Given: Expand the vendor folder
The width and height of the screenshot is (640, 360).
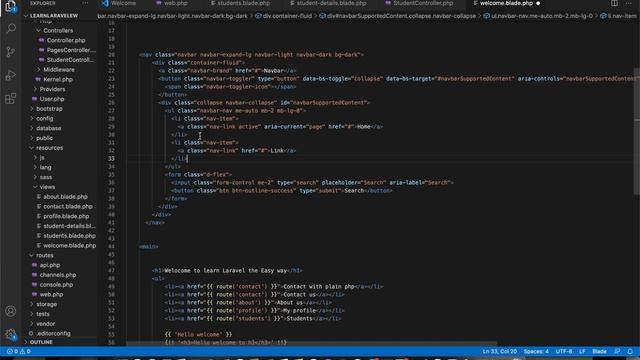Looking at the screenshot, I should (45, 324).
